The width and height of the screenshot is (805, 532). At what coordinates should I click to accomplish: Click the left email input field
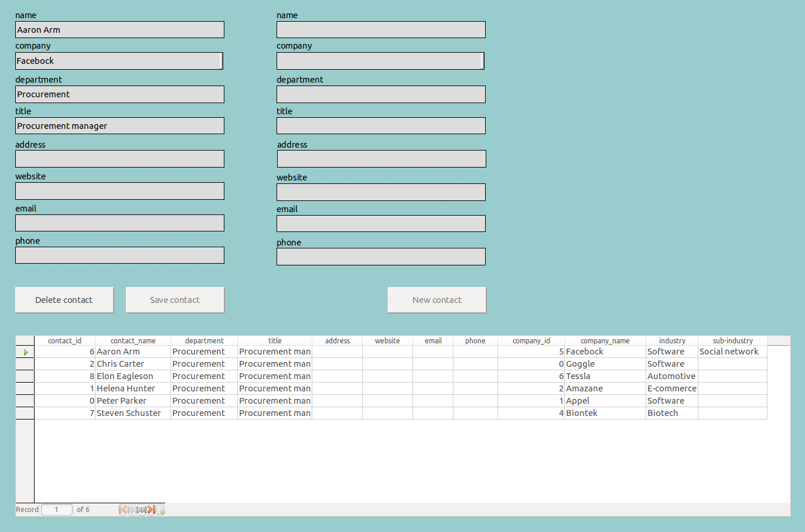[120, 223]
